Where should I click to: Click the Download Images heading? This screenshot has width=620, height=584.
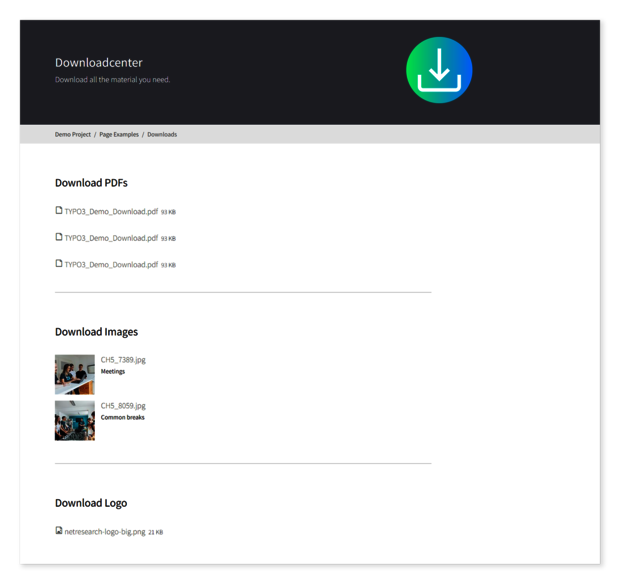(x=96, y=332)
